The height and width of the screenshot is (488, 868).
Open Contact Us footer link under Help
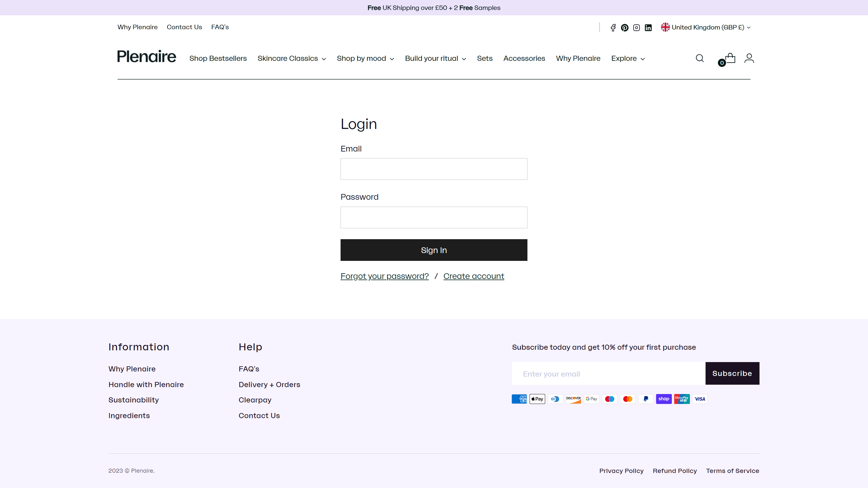(259, 415)
